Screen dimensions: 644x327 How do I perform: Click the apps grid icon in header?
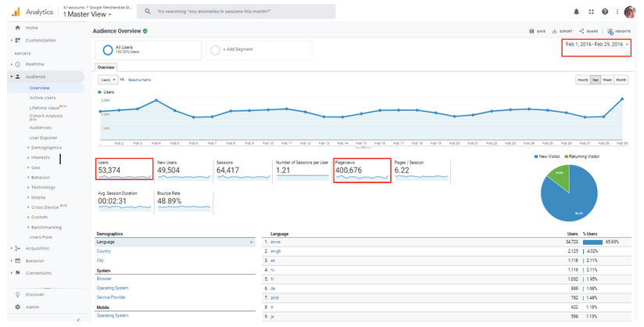(591, 12)
